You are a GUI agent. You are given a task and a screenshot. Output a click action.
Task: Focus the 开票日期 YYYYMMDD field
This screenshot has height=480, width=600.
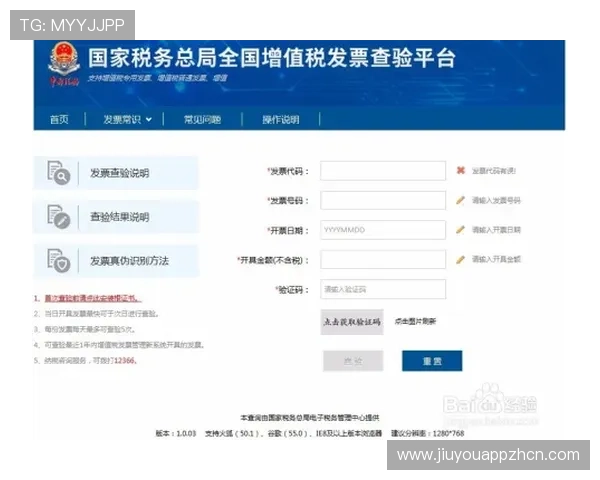click(x=383, y=230)
